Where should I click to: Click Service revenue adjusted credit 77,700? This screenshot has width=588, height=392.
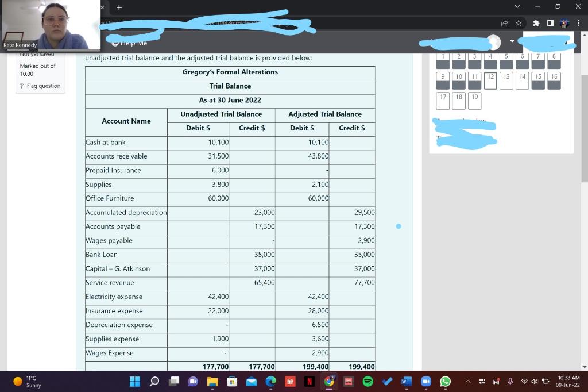point(364,283)
